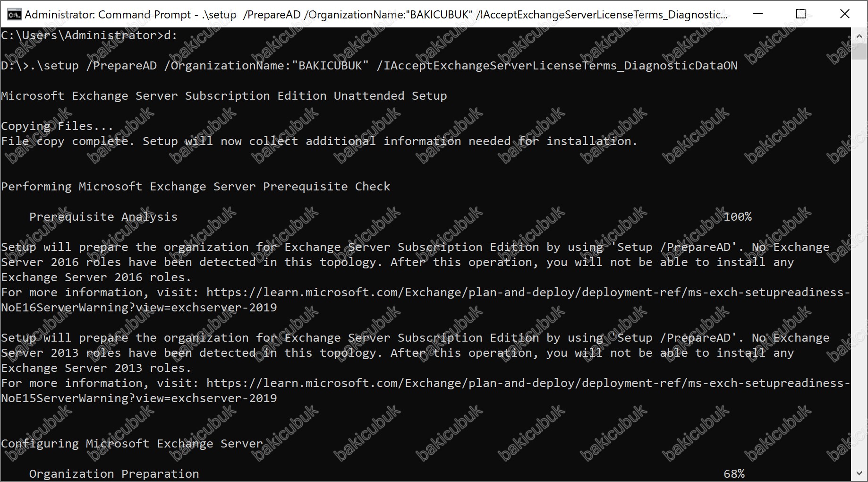Close the Command Prompt window
Screen dimensions: 868x482
click(x=845, y=14)
